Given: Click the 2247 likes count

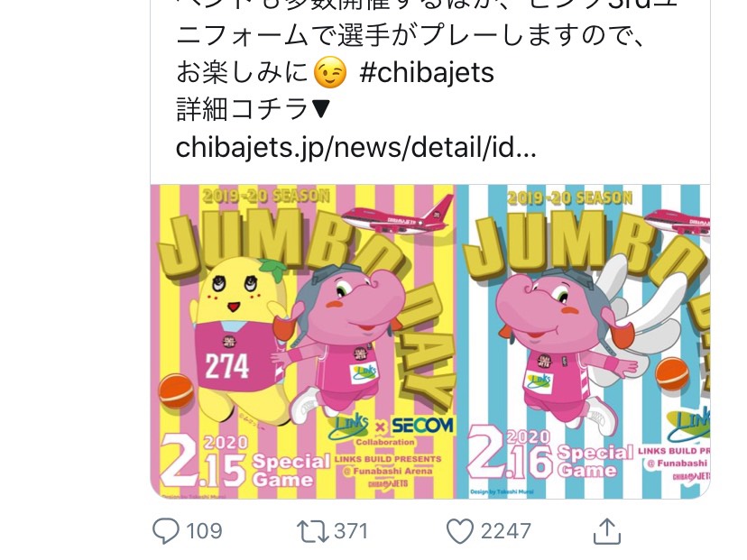Looking at the screenshot, I should 505,531.
